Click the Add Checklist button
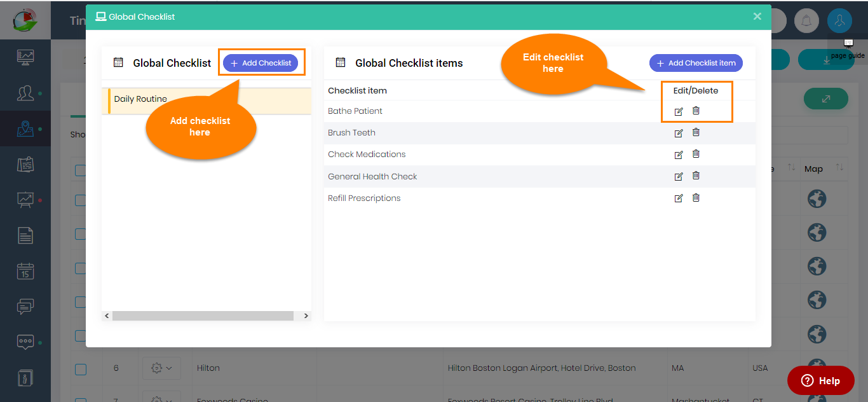868x402 pixels. click(x=261, y=63)
